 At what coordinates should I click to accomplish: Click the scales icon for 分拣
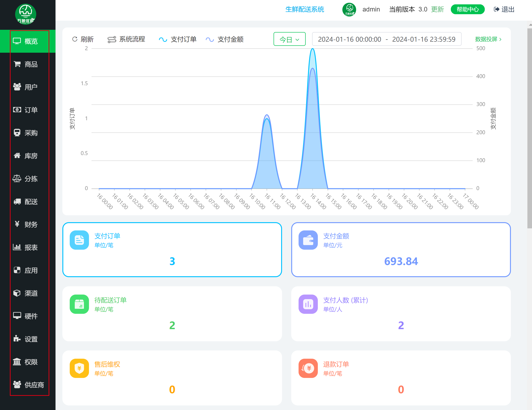pyautogui.click(x=17, y=179)
